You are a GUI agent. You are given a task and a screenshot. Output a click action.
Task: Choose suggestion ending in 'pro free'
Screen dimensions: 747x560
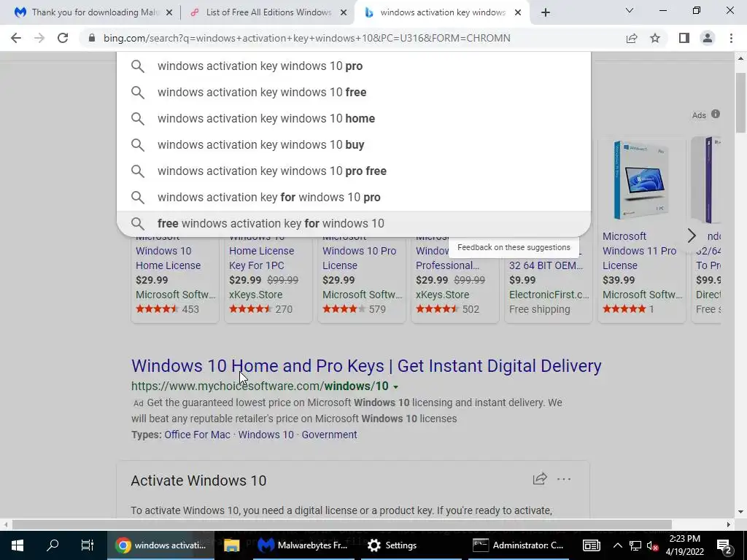click(x=354, y=171)
